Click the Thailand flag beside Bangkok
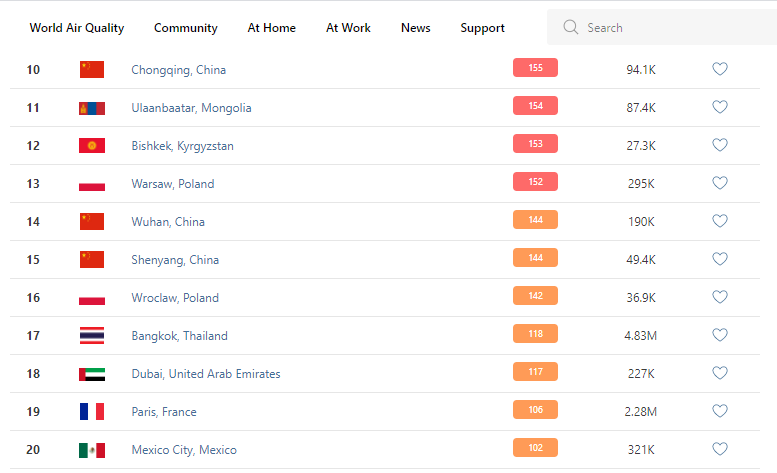777x473 pixels. coord(92,336)
